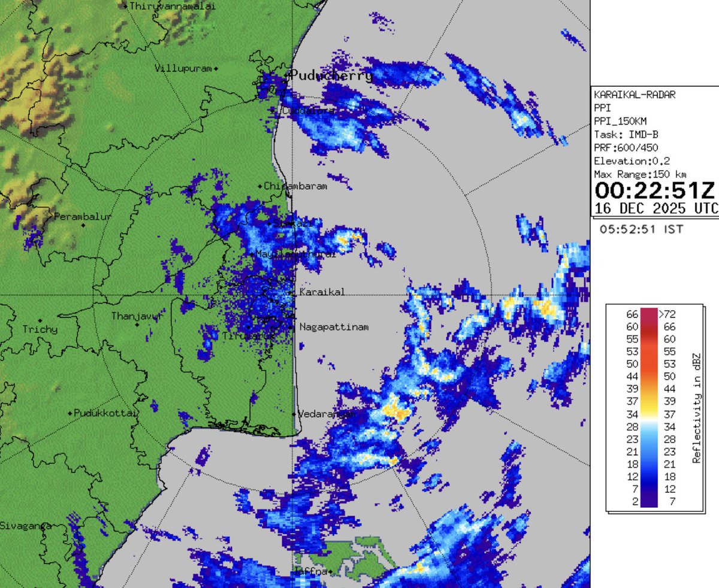The image size is (719, 588).
Task: Click the Perambalur label on map
Action: [x=83, y=217]
